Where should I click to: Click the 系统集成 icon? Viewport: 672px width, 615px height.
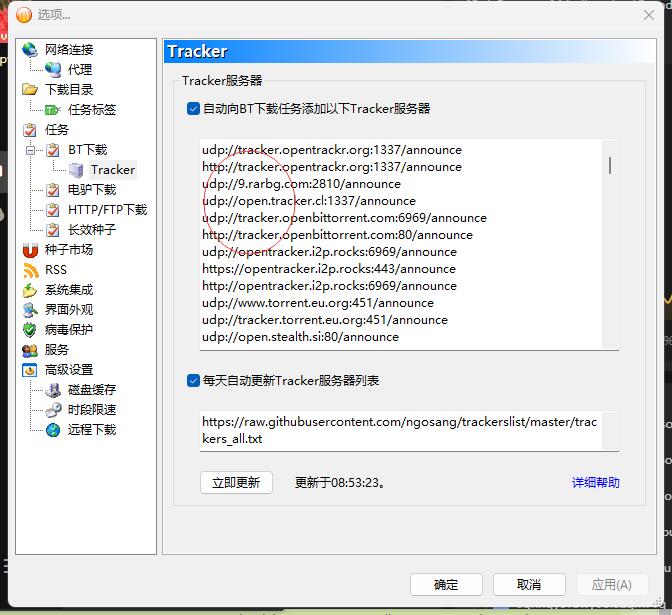[x=29, y=289]
